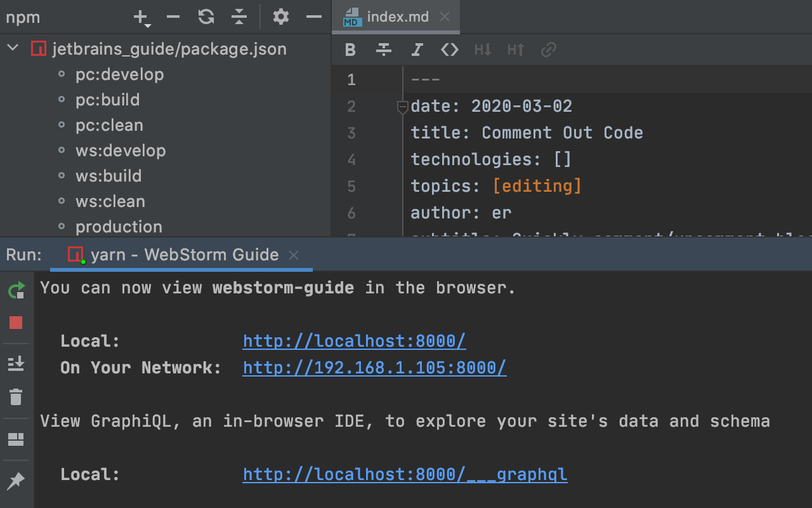Select the production script

pos(119,227)
